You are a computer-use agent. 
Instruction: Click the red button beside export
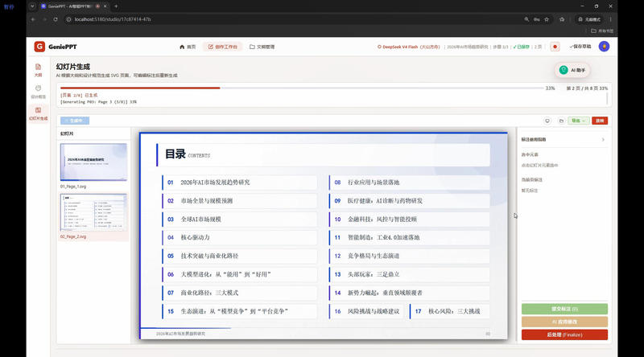point(600,121)
